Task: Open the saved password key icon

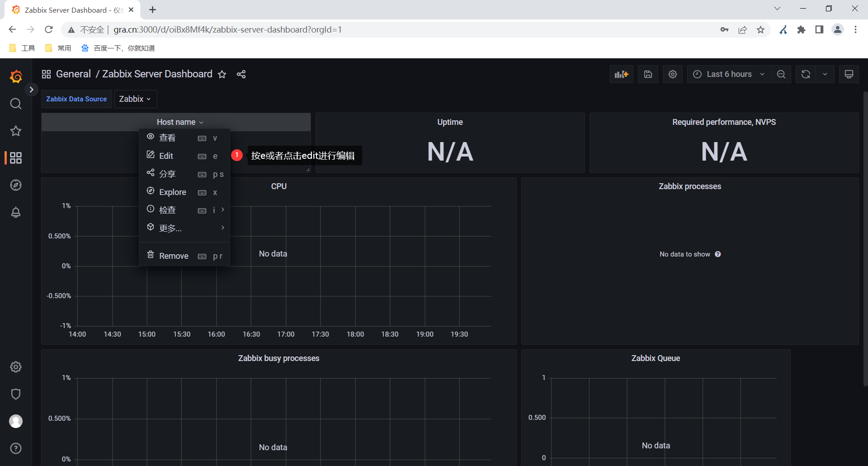Action: tap(724, 30)
